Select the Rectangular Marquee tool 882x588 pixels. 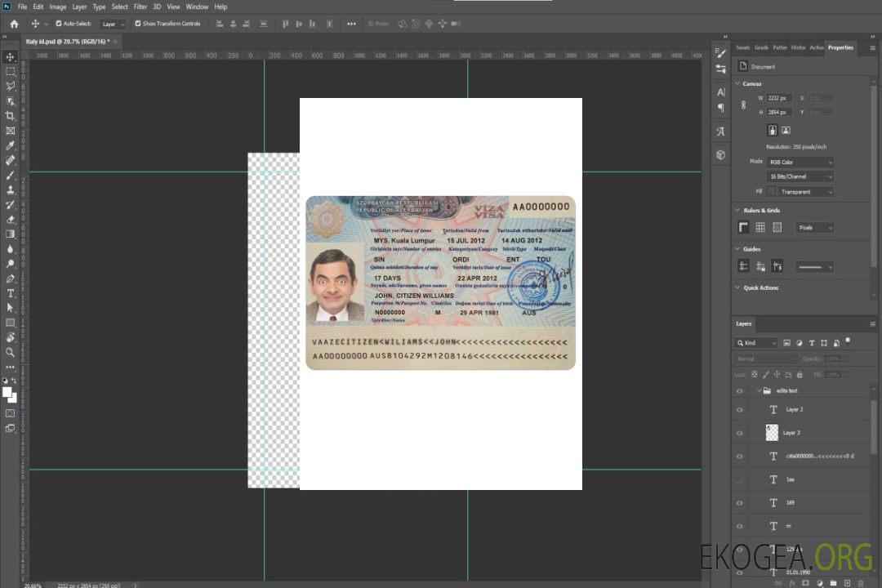(10, 72)
